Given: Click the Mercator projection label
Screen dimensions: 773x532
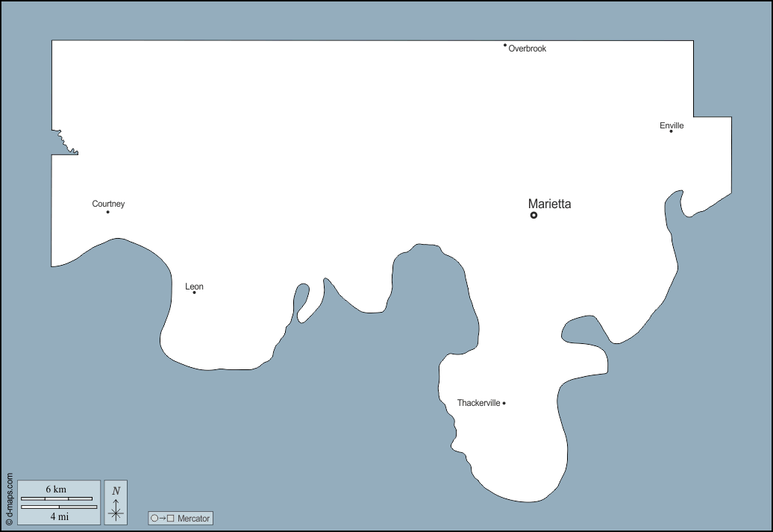Looking at the screenshot, I should pos(193,518).
